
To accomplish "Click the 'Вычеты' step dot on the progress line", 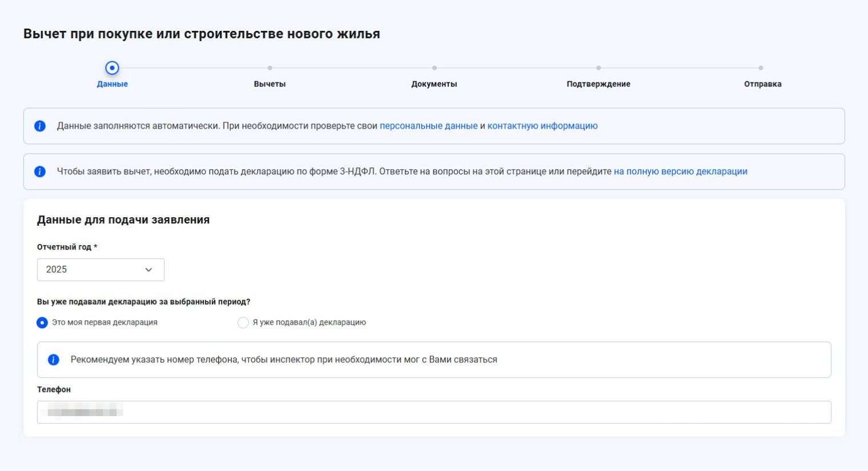I will [x=270, y=68].
